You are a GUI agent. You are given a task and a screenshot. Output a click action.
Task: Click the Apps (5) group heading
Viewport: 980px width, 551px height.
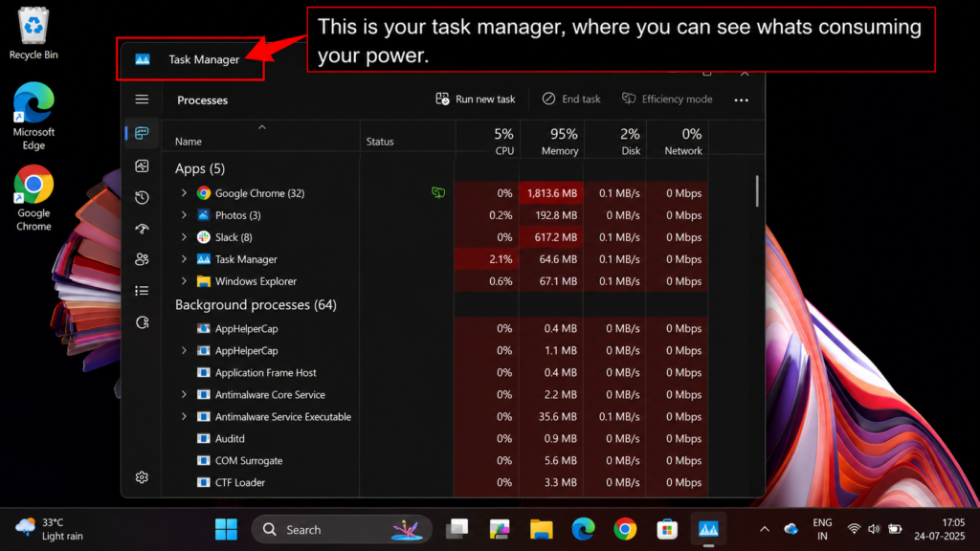pos(200,168)
